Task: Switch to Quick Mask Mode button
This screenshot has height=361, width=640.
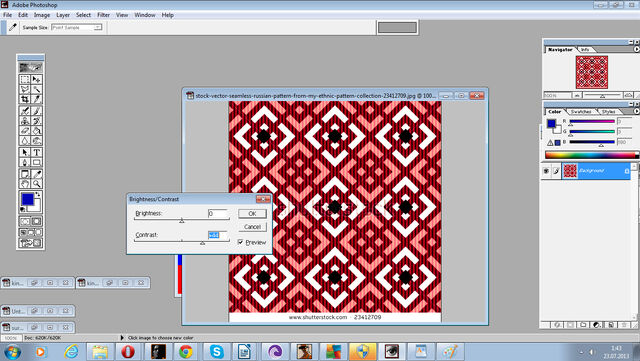Action: [x=36, y=221]
